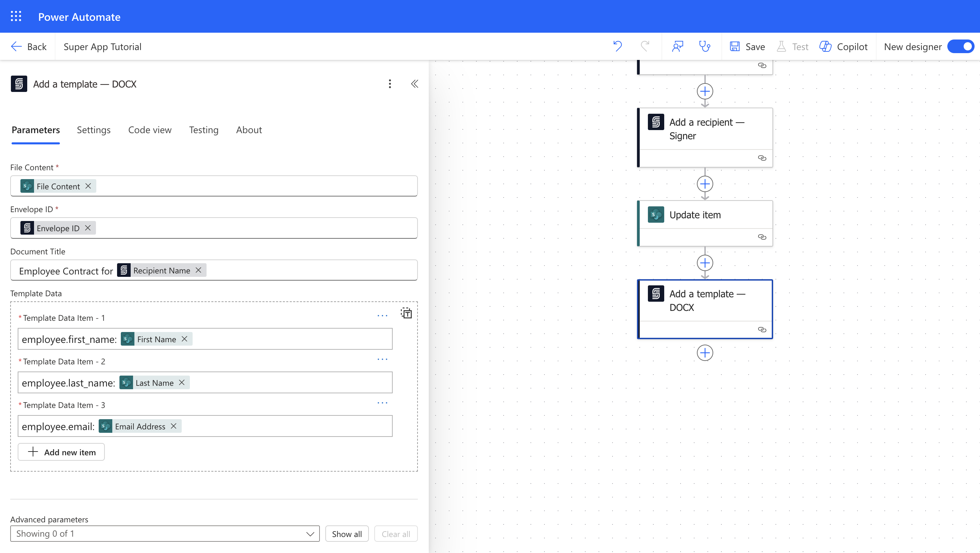This screenshot has height=553, width=980.
Task: Click the Undo arrow icon
Action: 618,46
